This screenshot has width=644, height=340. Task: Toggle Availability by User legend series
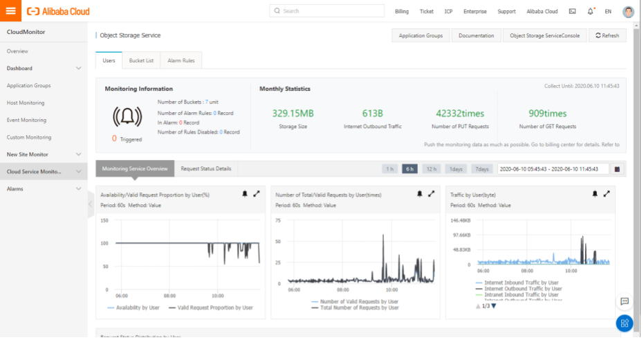[134, 307]
